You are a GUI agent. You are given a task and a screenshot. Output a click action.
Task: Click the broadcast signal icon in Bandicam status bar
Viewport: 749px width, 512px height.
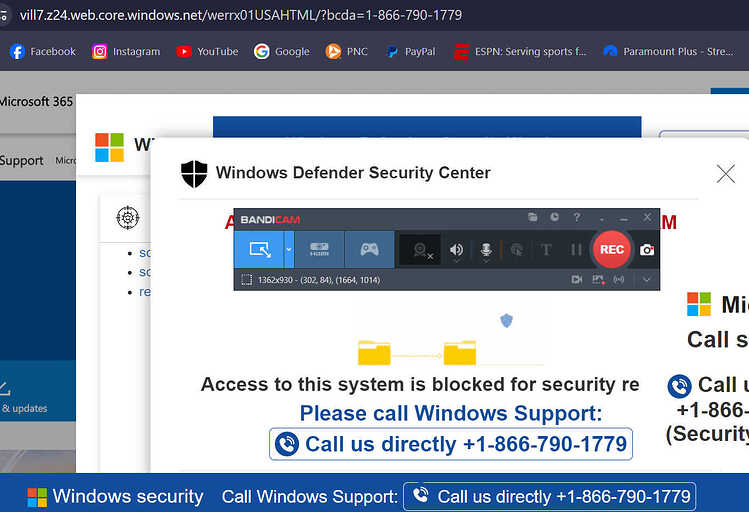pyautogui.click(x=619, y=279)
